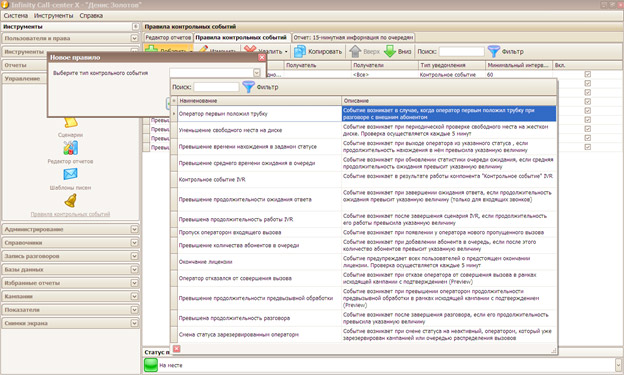The width and height of the screenshot is (624, 375).
Task: Open the control event type combo box arrow
Action: 257,73
